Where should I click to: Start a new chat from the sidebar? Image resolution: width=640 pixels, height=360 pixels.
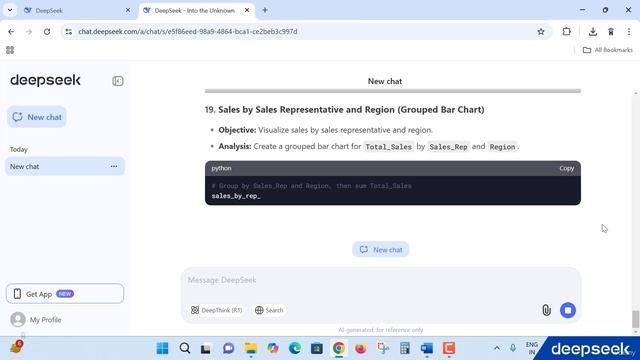click(x=37, y=117)
